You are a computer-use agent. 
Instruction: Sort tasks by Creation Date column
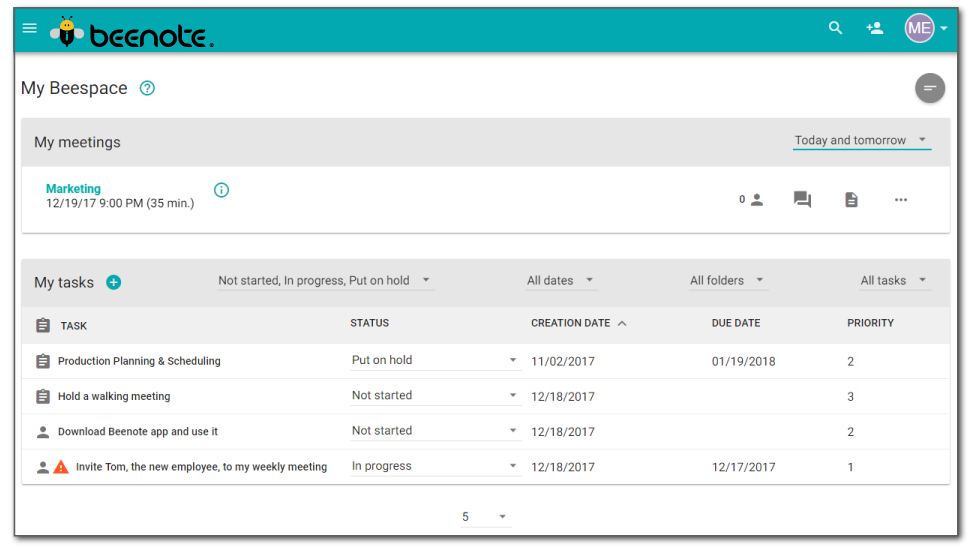pos(570,324)
